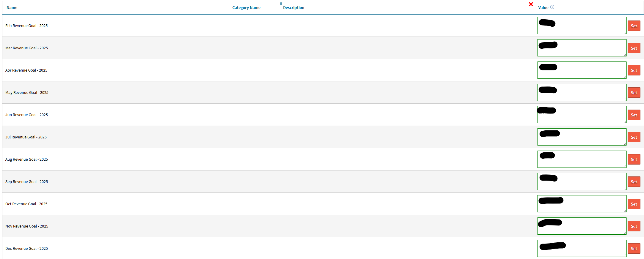Click the Description column header
The width and height of the screenshot is (644, 259).
click(x=293, y=8)
